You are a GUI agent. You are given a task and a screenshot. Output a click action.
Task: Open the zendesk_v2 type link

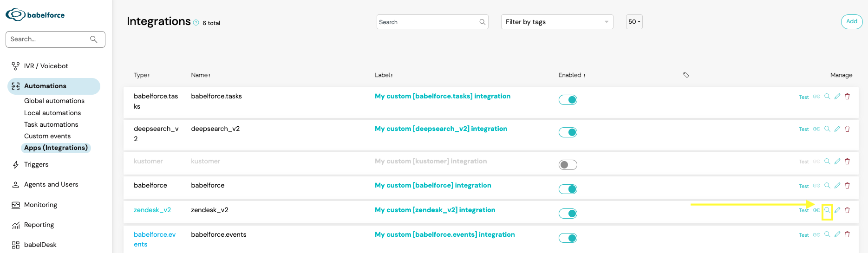[152, 210]
